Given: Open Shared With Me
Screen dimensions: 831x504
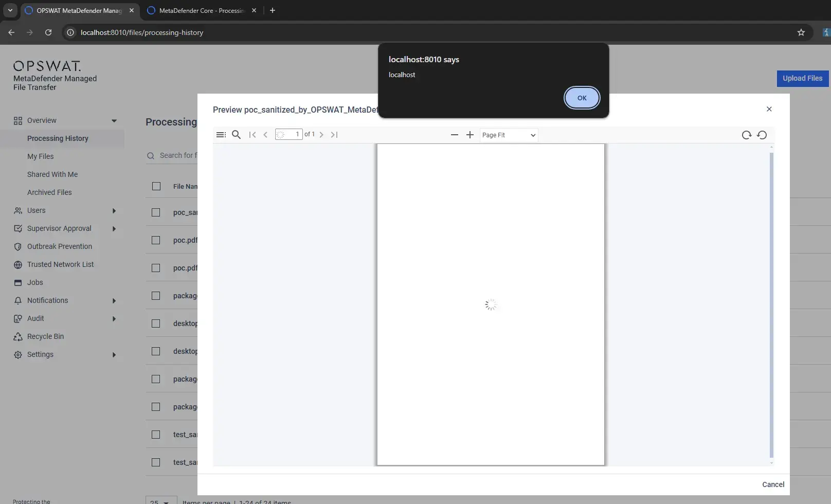Looking at the screenshot, I should click(x=52, y=174).
